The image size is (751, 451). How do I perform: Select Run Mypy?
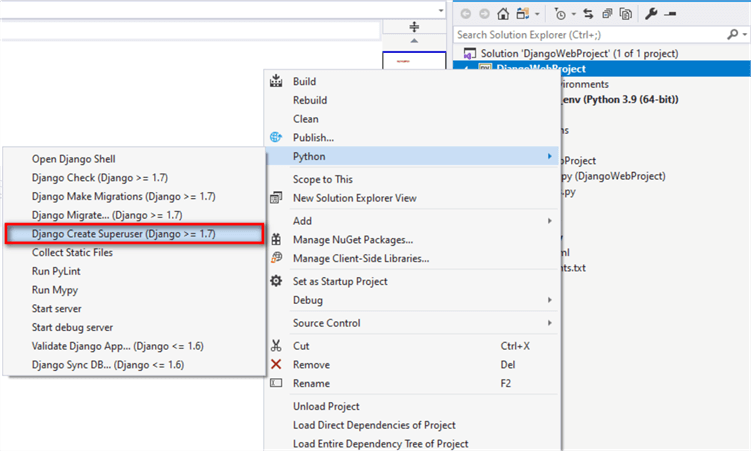coord(55,289)
